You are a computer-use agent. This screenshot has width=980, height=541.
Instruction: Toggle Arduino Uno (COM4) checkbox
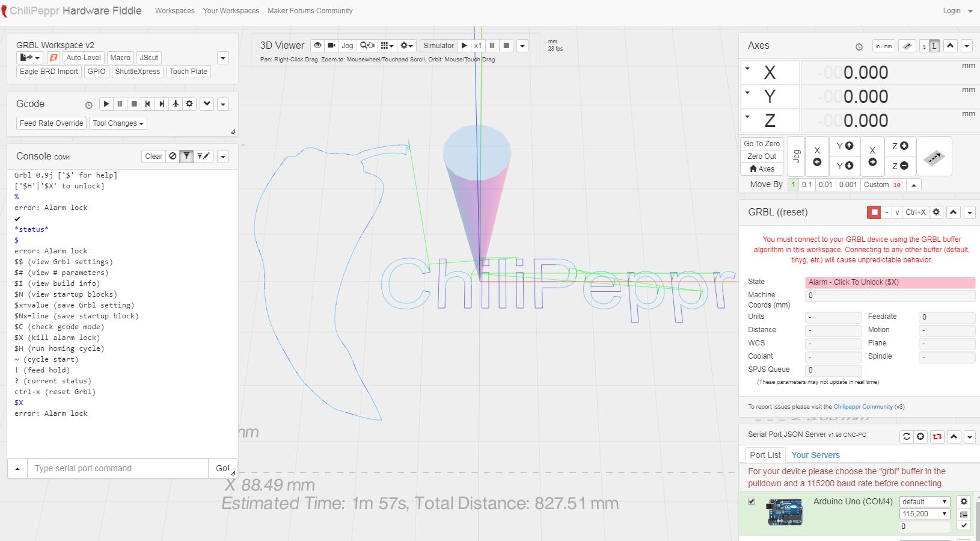752,502
